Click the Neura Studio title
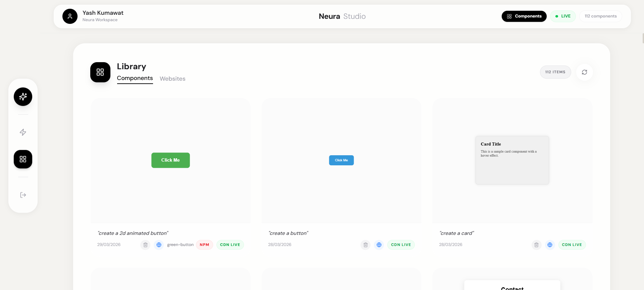The height and width of the screenshot is (290, 644). click(342, 16)
